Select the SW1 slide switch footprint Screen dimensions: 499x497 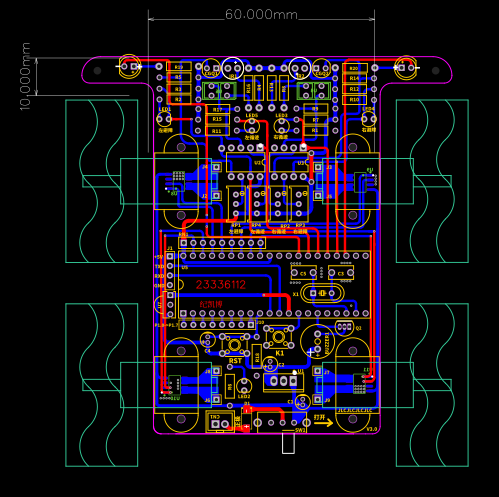(282, 422)
